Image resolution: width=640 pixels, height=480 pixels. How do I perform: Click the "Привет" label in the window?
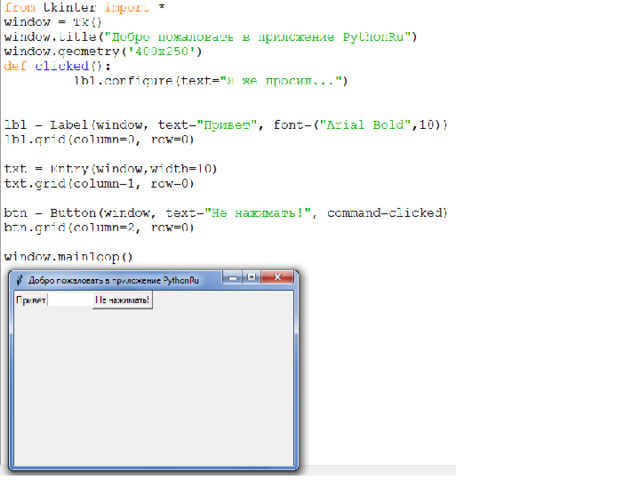pos(28,300)
